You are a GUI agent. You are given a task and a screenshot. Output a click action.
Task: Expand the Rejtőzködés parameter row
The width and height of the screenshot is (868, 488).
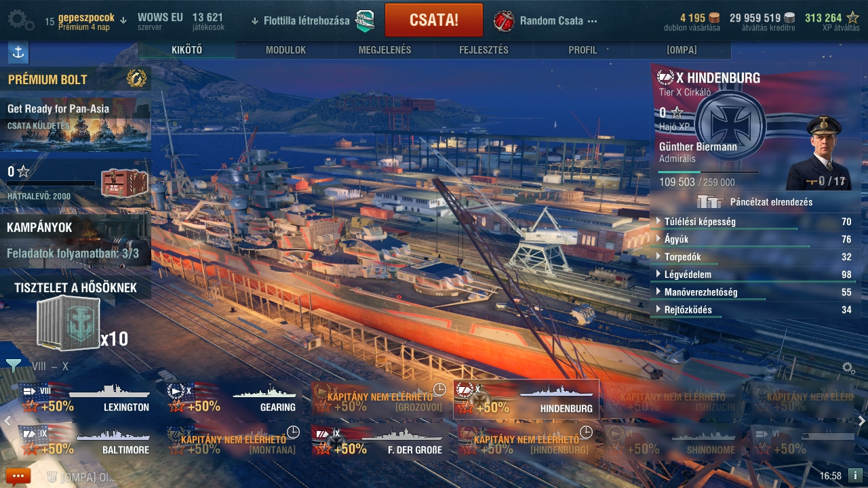pos(755,310)
